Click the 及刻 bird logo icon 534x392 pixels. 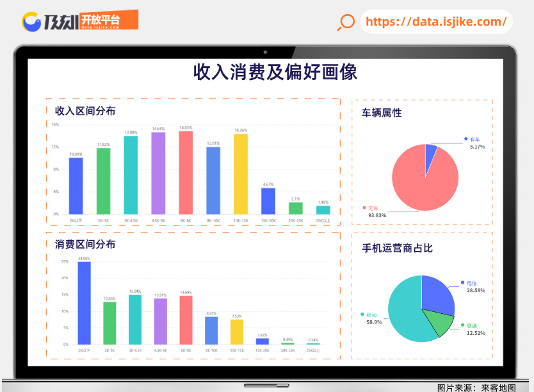click(x=31, y=21)
